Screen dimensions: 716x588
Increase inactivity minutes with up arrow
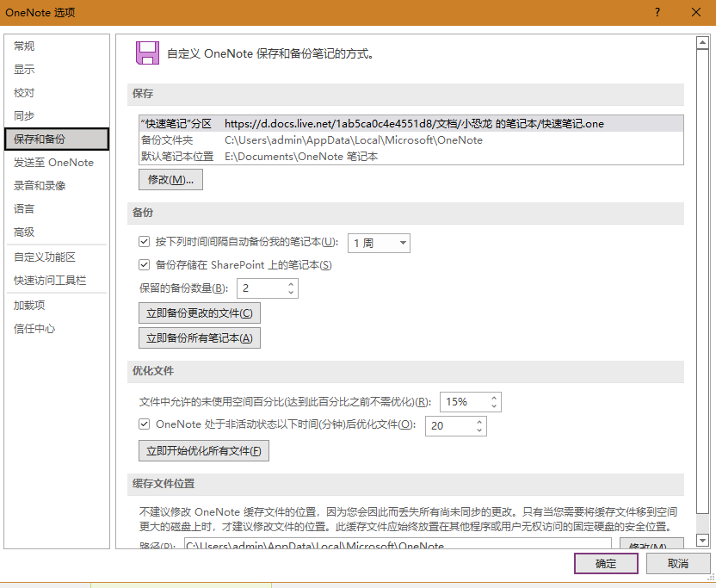[x=479, y=422]
